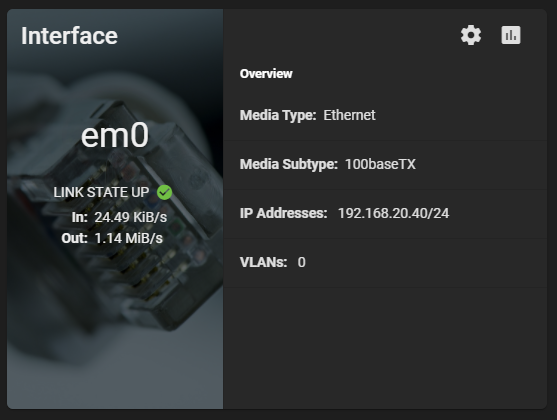Open network reports bar chart icon

pyautogui.click(x=511, y=35)
